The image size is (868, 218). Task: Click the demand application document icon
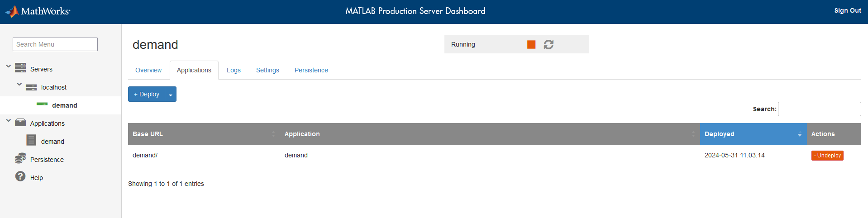[31, 140]
